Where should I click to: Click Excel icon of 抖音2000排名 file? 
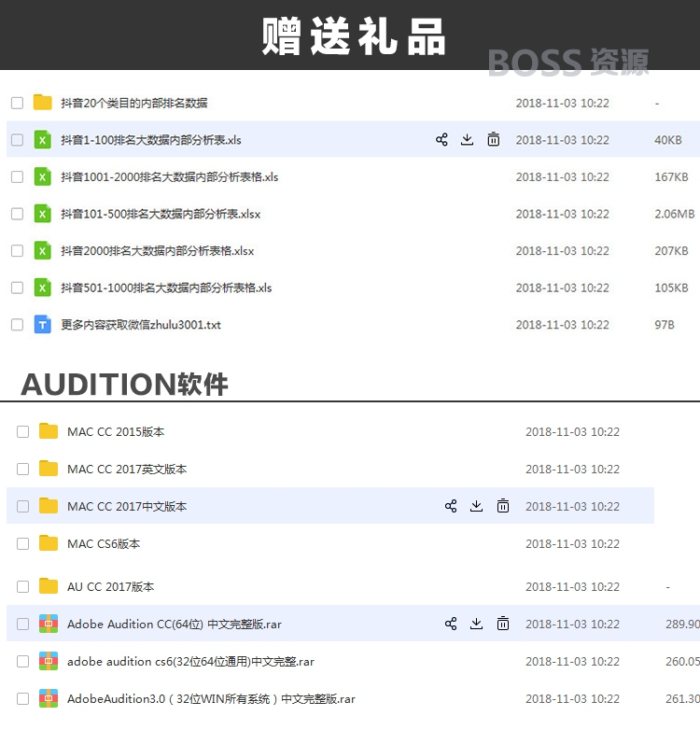click(x=43, y=250)
